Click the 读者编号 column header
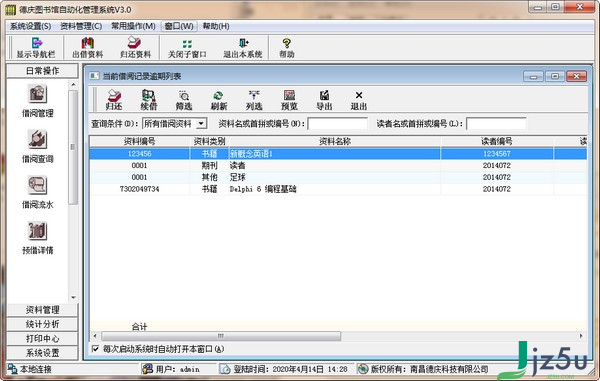This screenshot has width=600, height=381. (496, 141)
